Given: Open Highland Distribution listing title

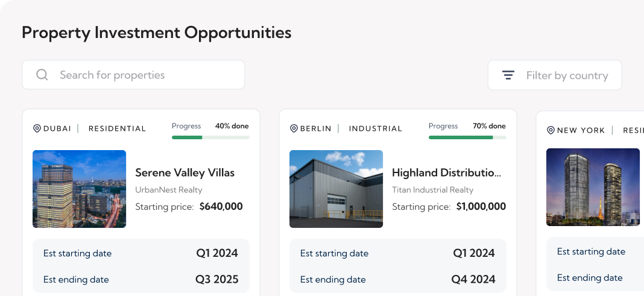Looking at the screenshot, I should tap(446, 172).
